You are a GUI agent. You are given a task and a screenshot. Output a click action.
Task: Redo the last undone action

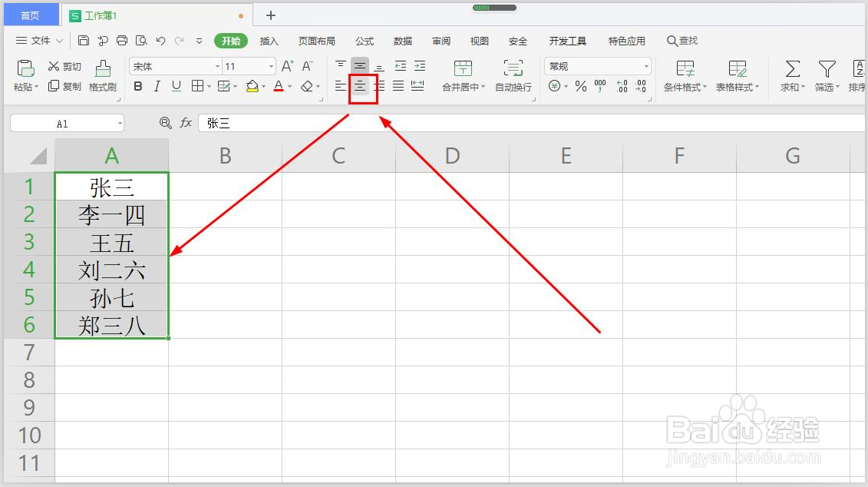click(180, 41)
